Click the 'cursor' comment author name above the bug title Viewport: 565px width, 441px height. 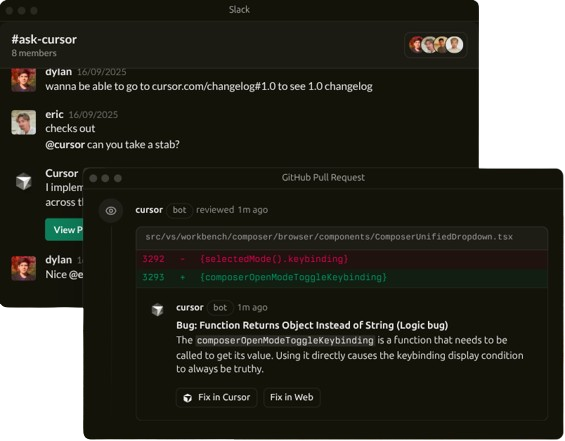coord(190,307)
